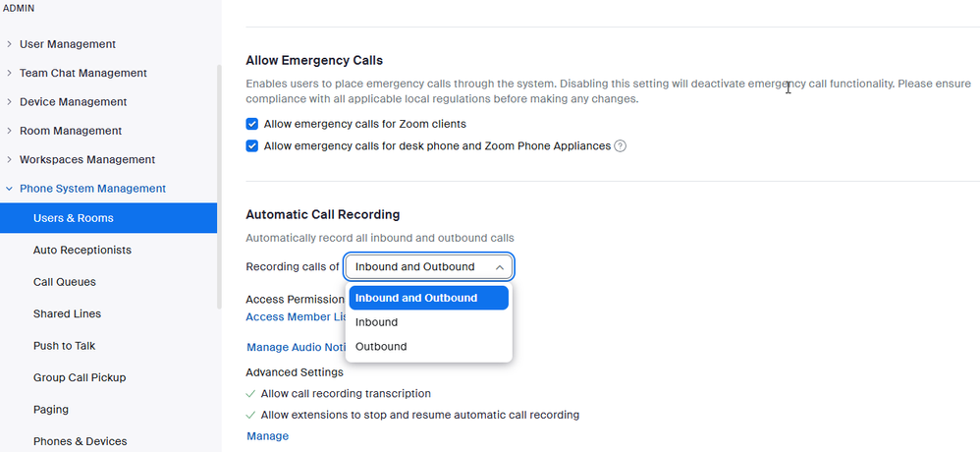Viewport: 980px width, 452px height.
Task: Open Shared Lines page
Action: pos(67,313)
